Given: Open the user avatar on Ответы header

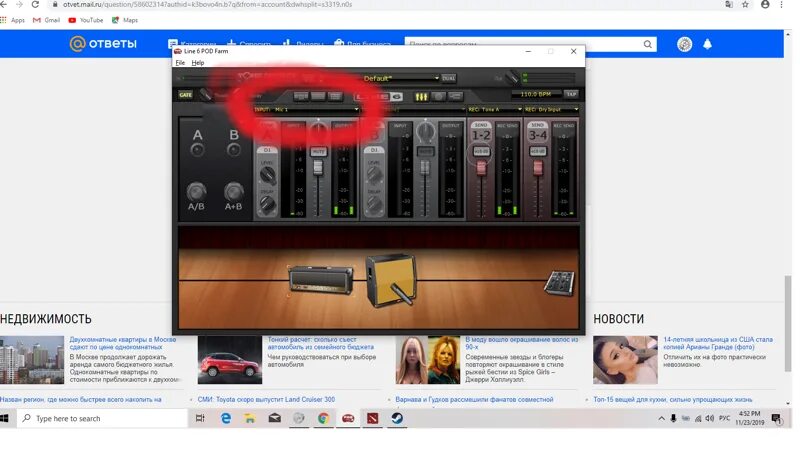Looking at the screenshot, I should 684,44.
